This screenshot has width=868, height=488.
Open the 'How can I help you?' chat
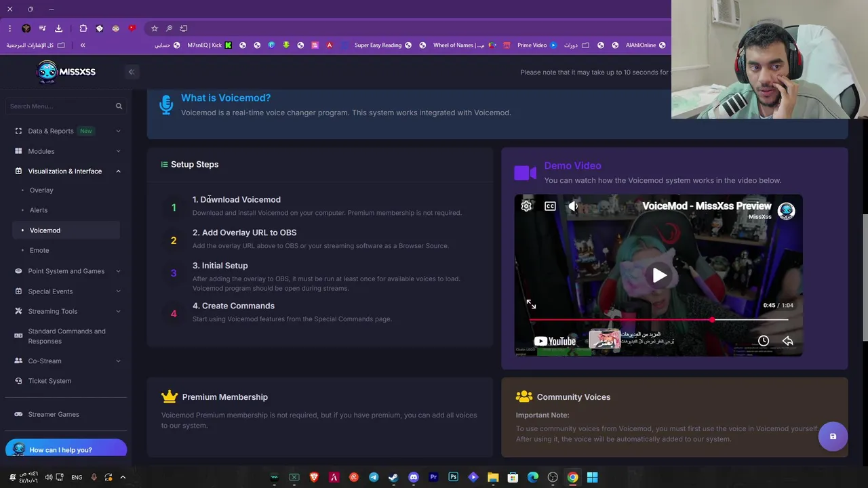point(66,449)
